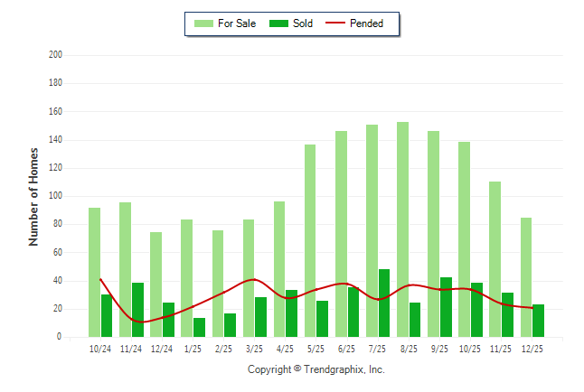
Task: Click the For Sale bar for 10/24
Action: 94,272
